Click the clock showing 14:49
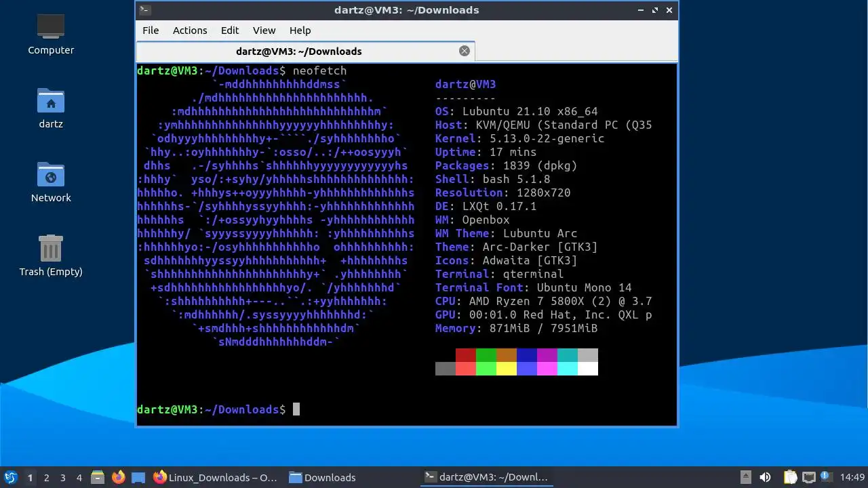 point(852,477)
